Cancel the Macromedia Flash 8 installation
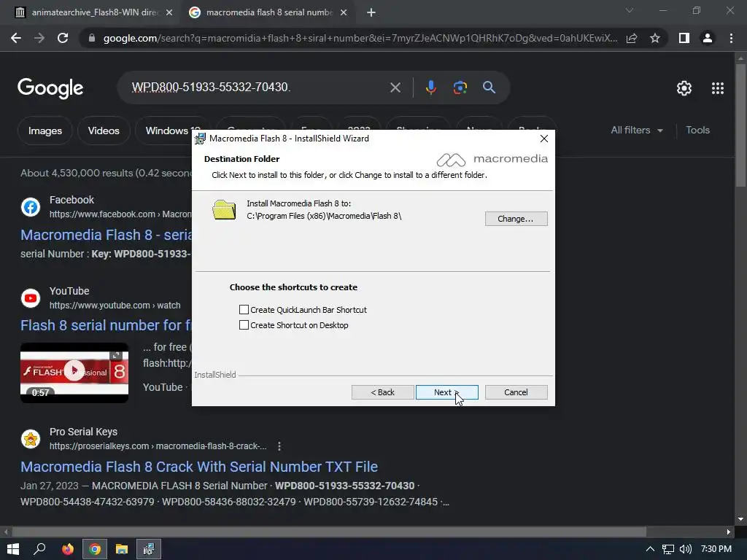Screen dimensions: 747x560 point(516,392)
